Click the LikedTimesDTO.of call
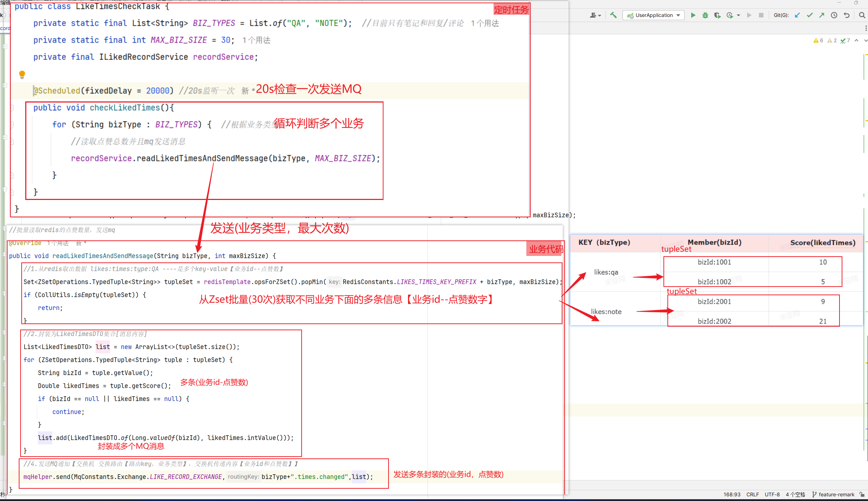Screen dimensions: 868x501 click(99, 438)
